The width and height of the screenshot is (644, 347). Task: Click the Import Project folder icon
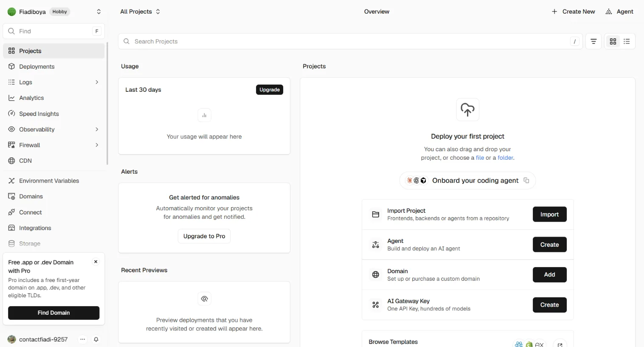tap(376, 215)
